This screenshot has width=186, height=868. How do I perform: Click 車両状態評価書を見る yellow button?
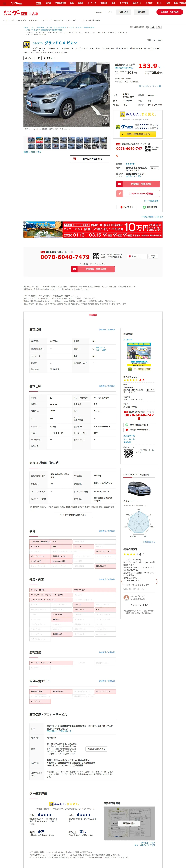coord(138,134)
